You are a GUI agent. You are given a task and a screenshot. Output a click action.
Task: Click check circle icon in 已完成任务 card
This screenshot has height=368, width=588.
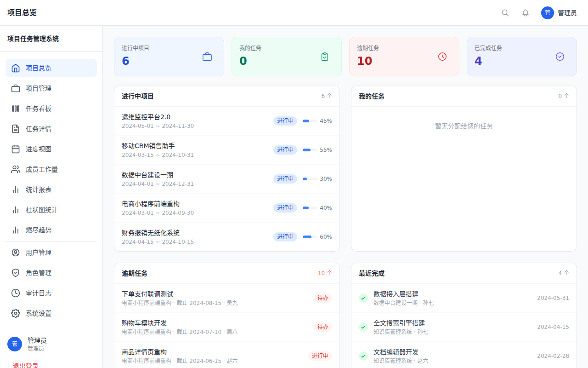coord(560,57)
